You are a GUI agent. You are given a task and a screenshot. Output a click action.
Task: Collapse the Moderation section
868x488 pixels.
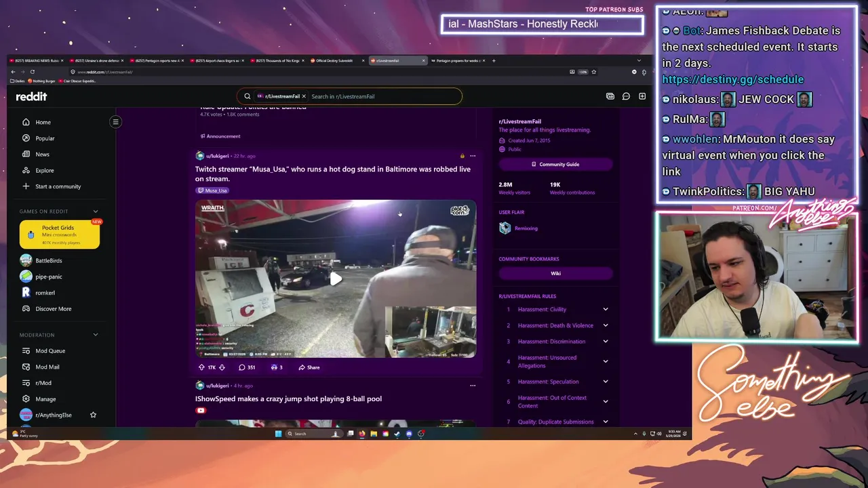pyautogui.click(x=96, y=335)
